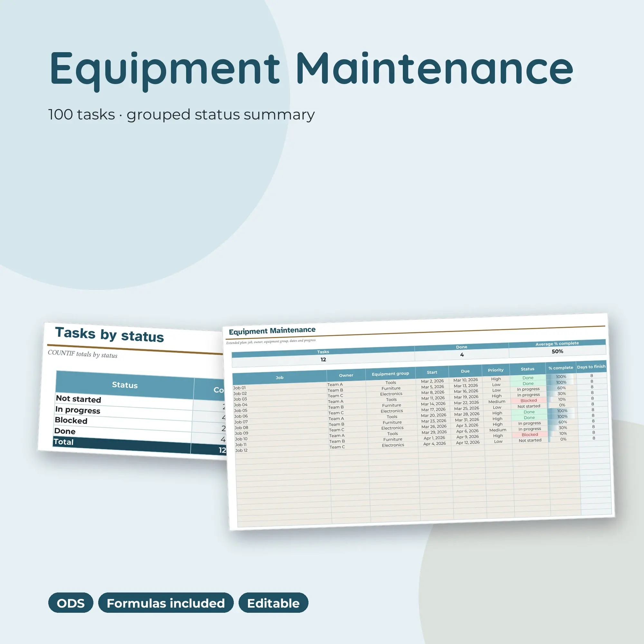Screen dimensions: 644x644
Task: Select the Done summary card showing 4
Action: point(462,352)
